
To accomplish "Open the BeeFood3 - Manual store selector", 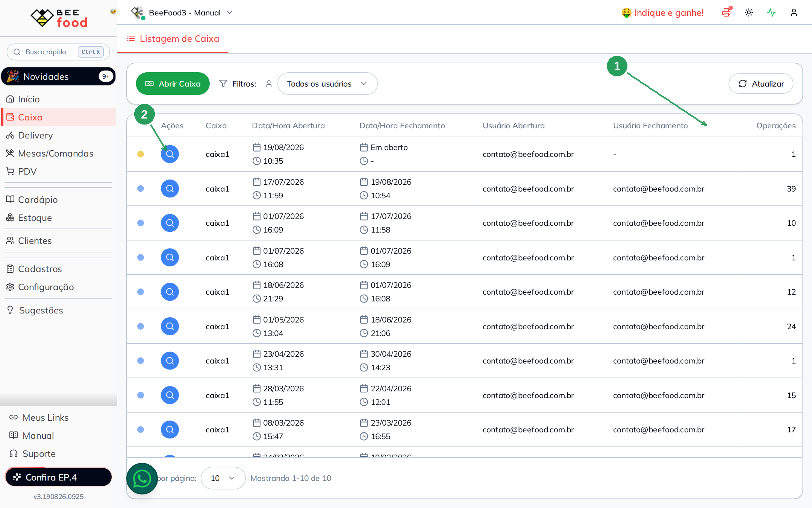I will point(182,12).
